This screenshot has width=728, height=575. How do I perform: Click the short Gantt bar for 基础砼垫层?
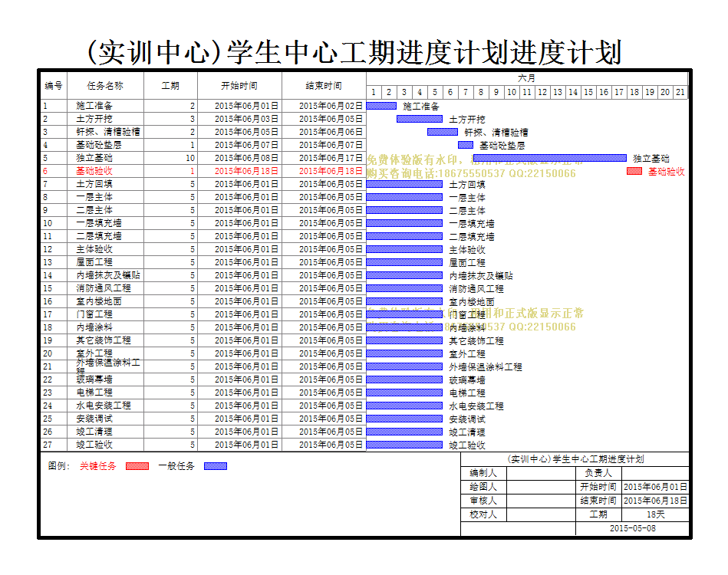pyautogui.click(x=466, y=145)
